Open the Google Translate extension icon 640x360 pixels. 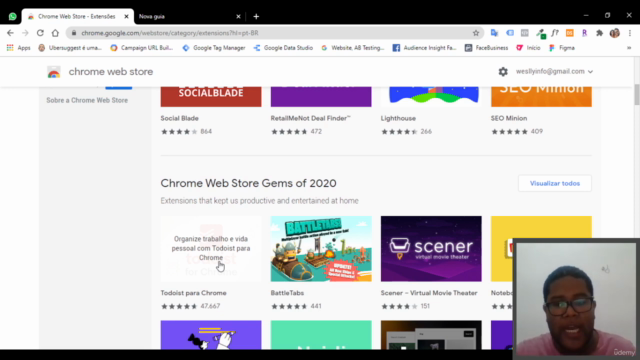click(494, 33)
